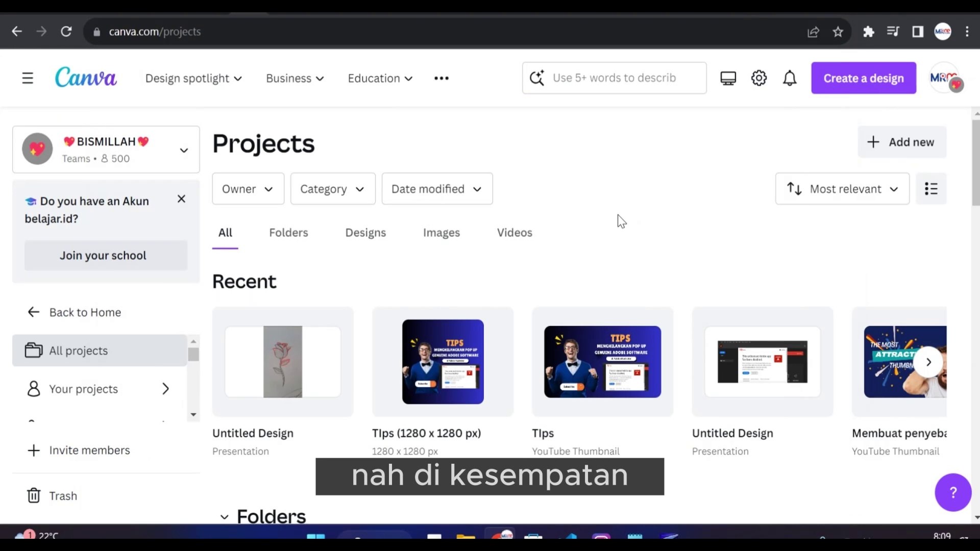Click the Add new plus icon
The image size is (980, 551).
(x=873, y=142)
